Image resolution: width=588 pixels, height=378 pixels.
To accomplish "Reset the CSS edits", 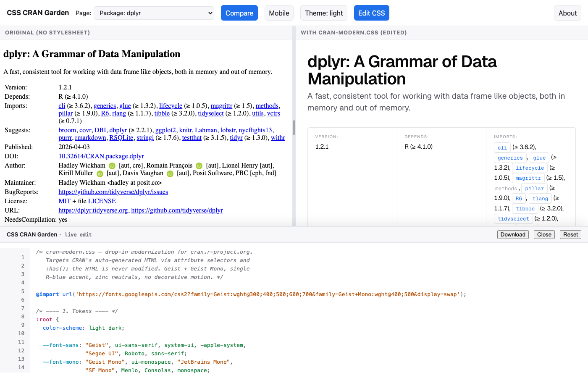I will (x=570, y=234).
